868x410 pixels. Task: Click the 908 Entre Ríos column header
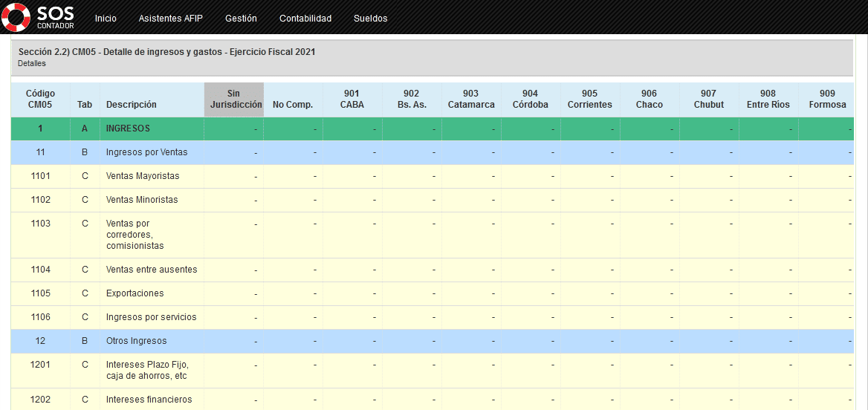pyautogui.click(x=768, y=100)
